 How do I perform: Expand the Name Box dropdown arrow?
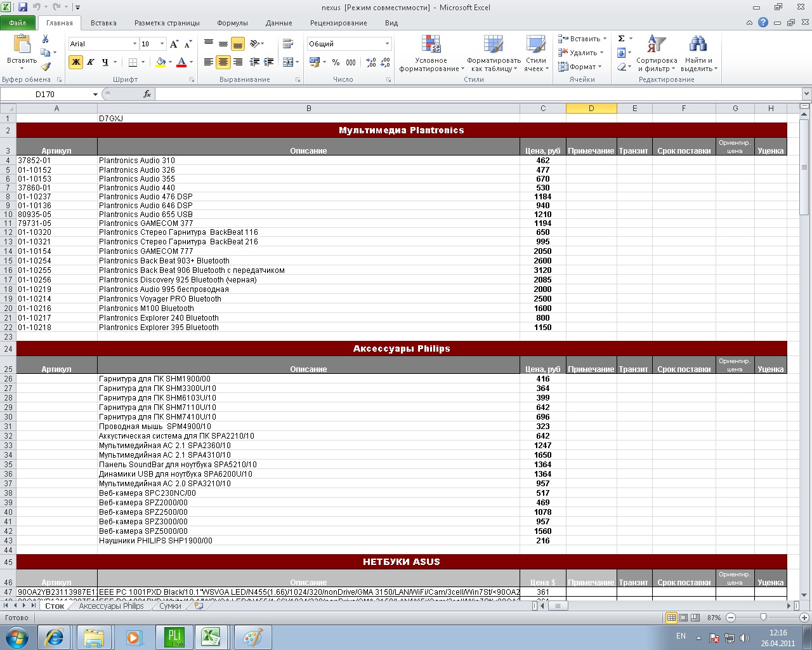(x=95, y=94)
